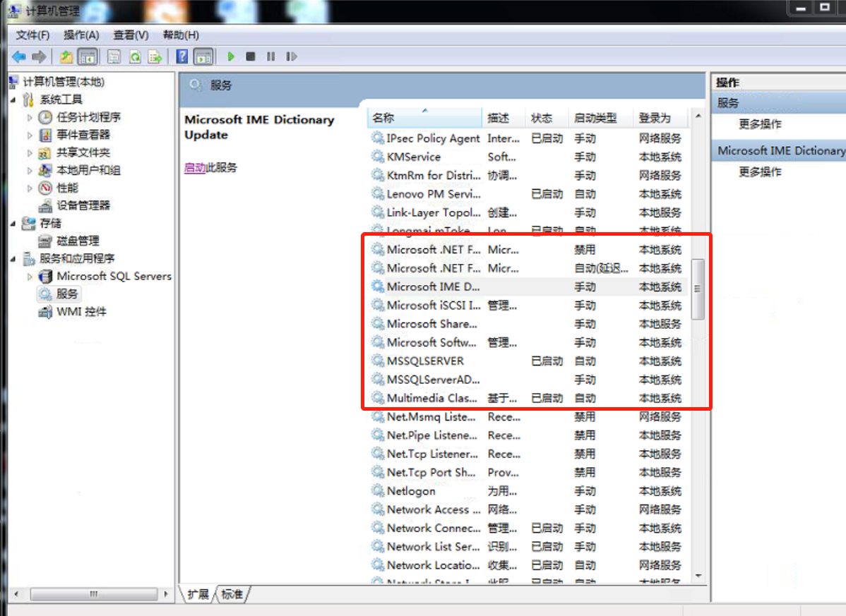Click the 本地用户和组 users icon

point(45,170)
